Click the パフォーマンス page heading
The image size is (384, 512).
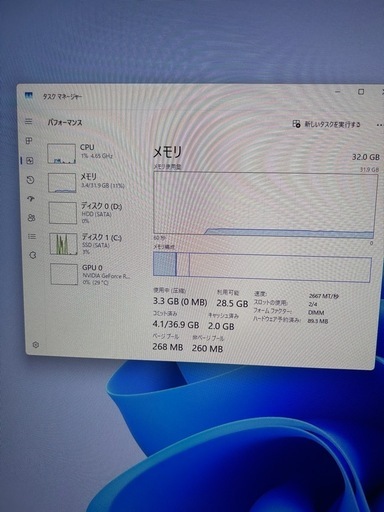(x=65, y=122)
